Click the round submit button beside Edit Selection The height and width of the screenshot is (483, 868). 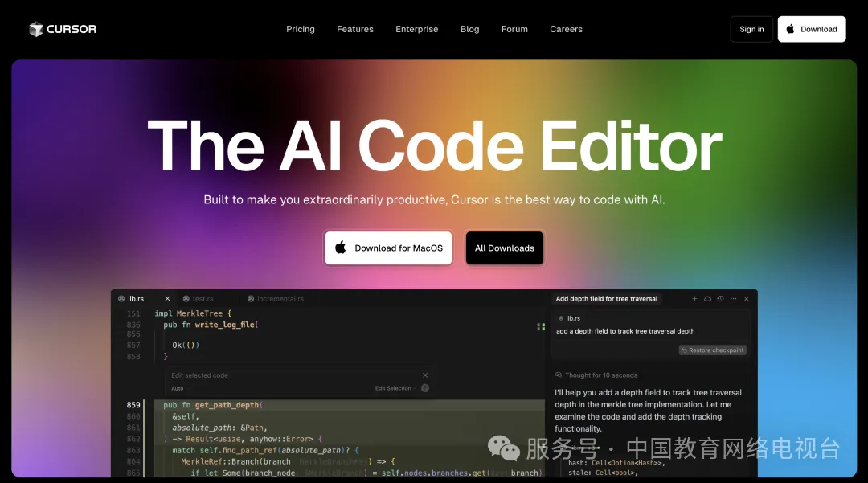pyautogui.click(x=425, y=388)
